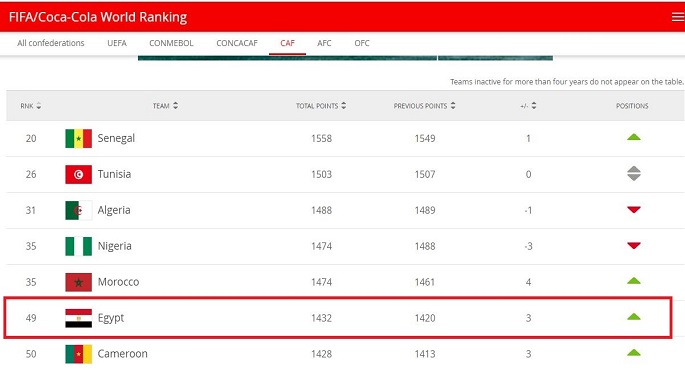The image size is (685, 370).
Task: Open the Egypt team link
Action: point(111,318)
